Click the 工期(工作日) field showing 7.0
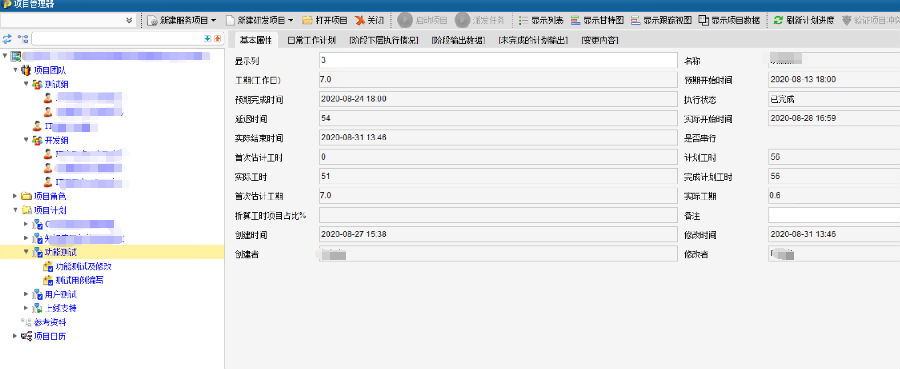 [x=498, y=80]
